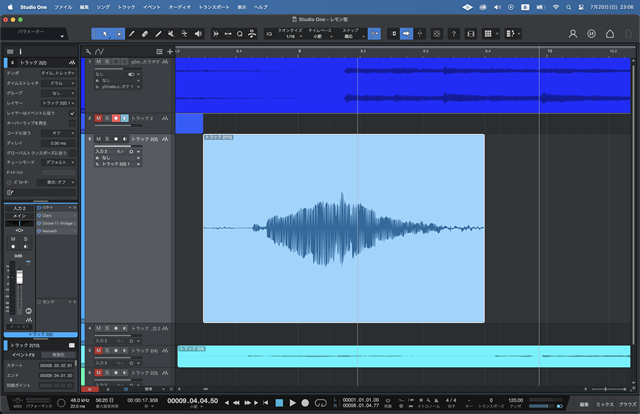The width and height of the screenshot is (640, 414).
Task: Open テンポ mode dropdown in inspector
Action: click(x=58, y=73)
